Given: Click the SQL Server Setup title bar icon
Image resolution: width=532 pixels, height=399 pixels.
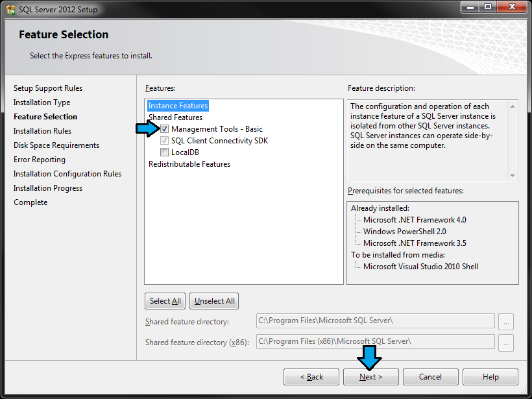Looking at the screenshot, I should click(10, 9).
